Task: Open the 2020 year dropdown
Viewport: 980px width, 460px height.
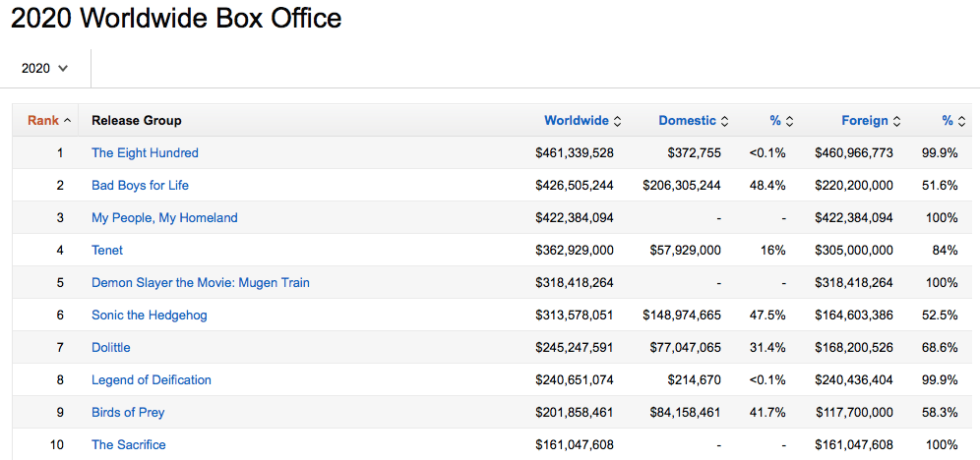Action: pyautogui.click(x=44, y=69)
